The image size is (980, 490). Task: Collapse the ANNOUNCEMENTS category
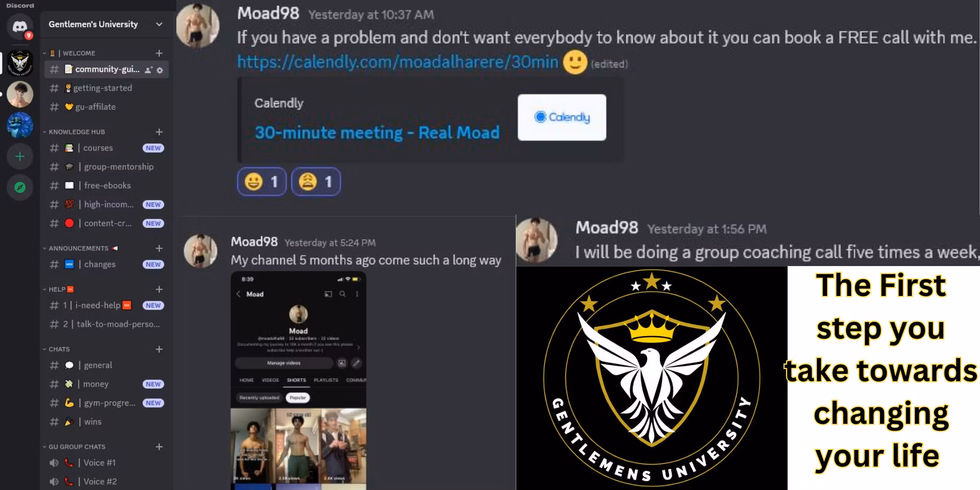pyautogui.click(x=78, y=248)
